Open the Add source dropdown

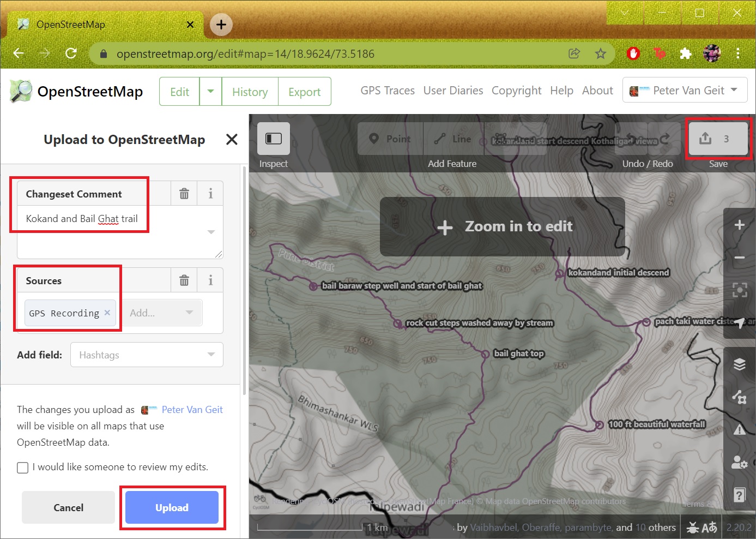[162, 313]
